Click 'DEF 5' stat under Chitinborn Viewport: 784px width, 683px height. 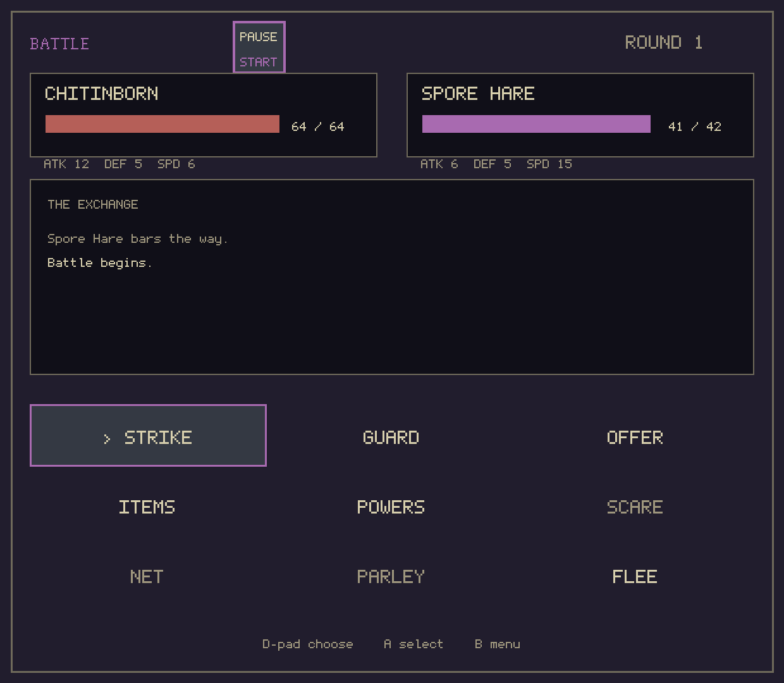click(123, 164)
